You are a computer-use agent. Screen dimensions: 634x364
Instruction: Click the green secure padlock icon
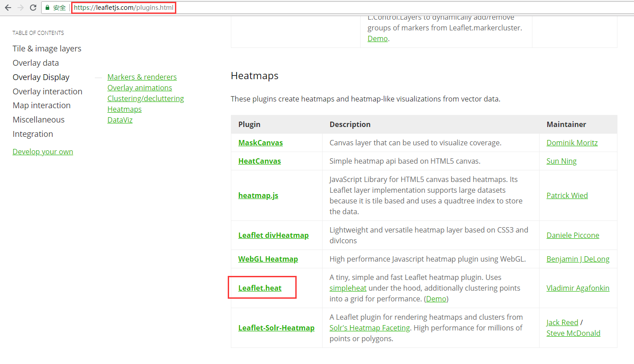click(48, 8)
